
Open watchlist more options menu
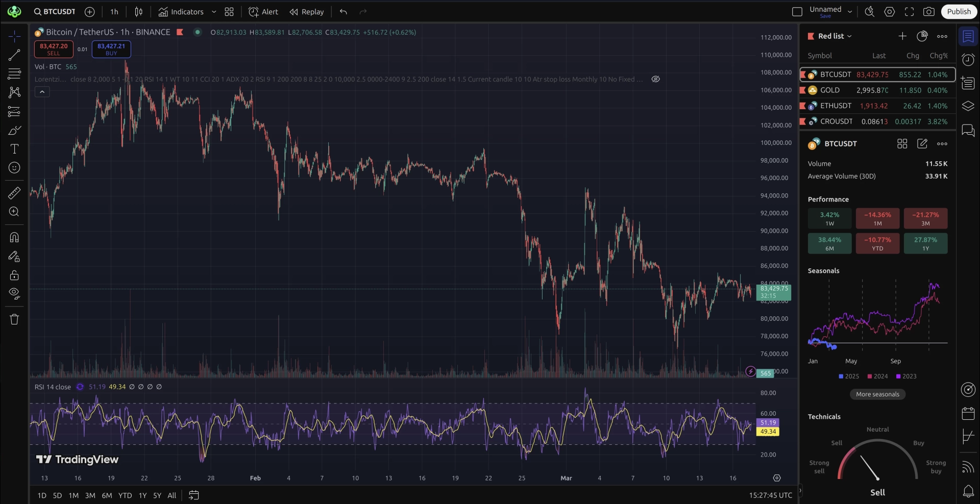[942, 36]
